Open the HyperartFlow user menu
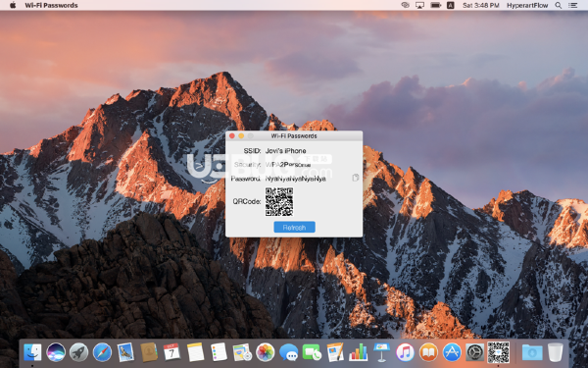588x368 pixels. (527, 5)
